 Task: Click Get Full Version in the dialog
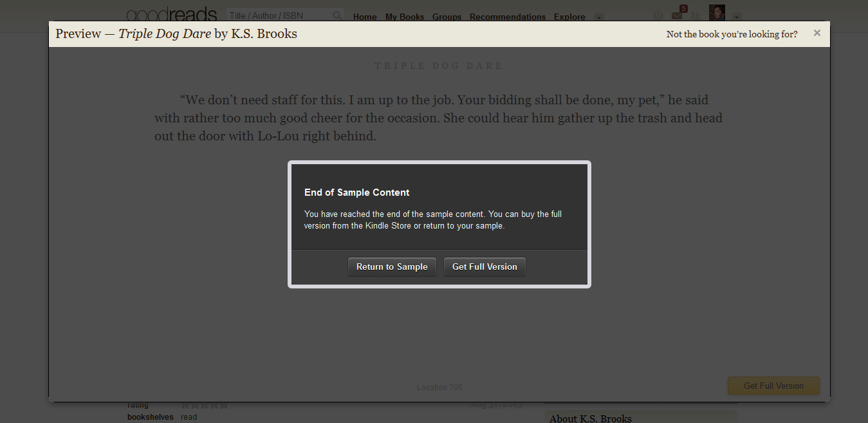pos(485,267)
